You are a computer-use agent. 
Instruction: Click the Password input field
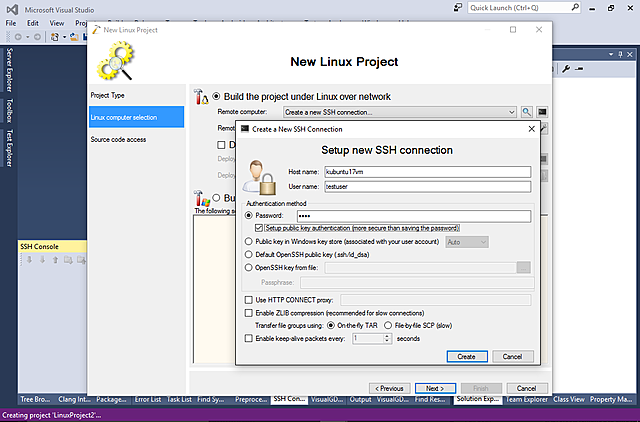pos(414,216)
